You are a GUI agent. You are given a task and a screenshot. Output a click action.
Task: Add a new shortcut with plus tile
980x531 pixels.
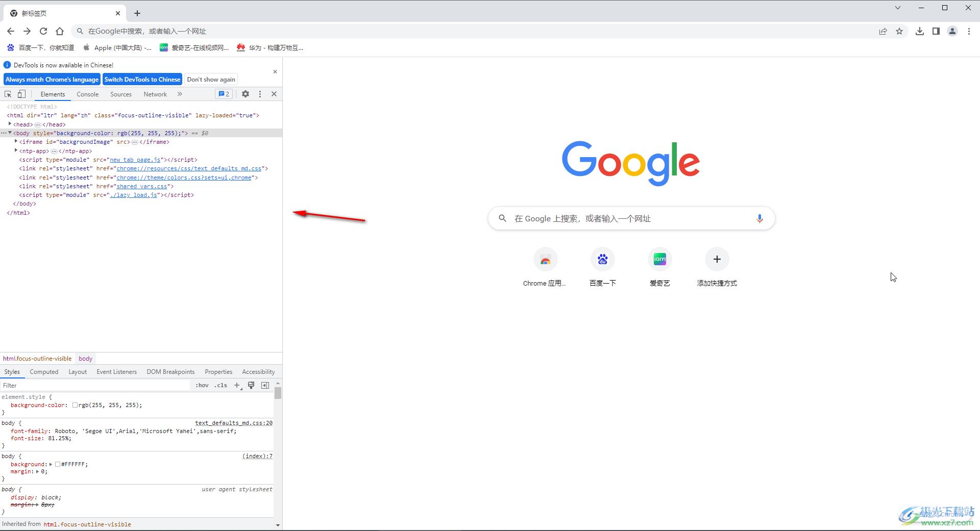coord(717,268)
